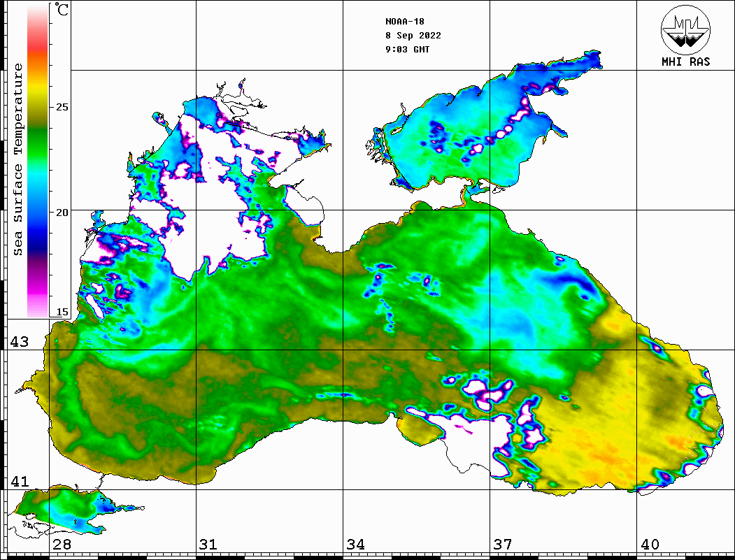This screenshot has height=560, width=735.
Task: Click latitude label 43
Action: pos(20,342)
